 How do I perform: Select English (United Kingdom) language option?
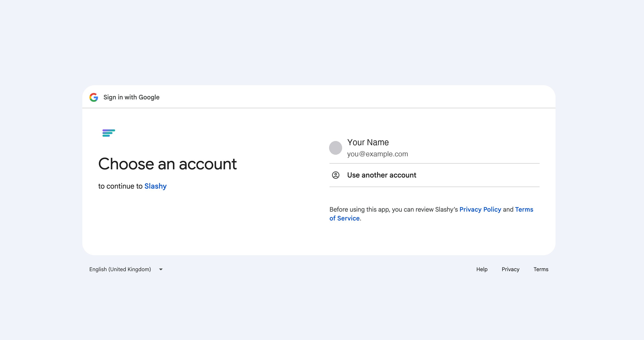120,269
